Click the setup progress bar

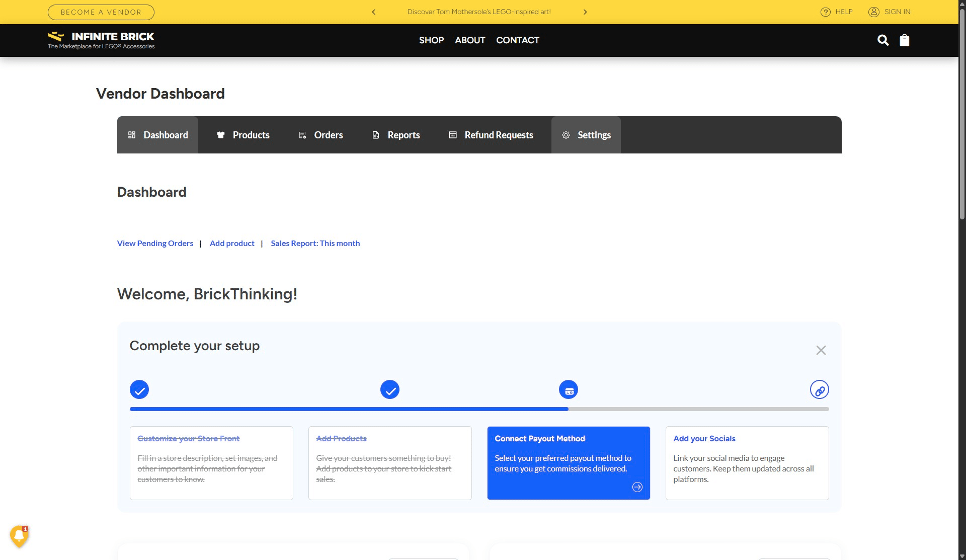coord(479,409)
